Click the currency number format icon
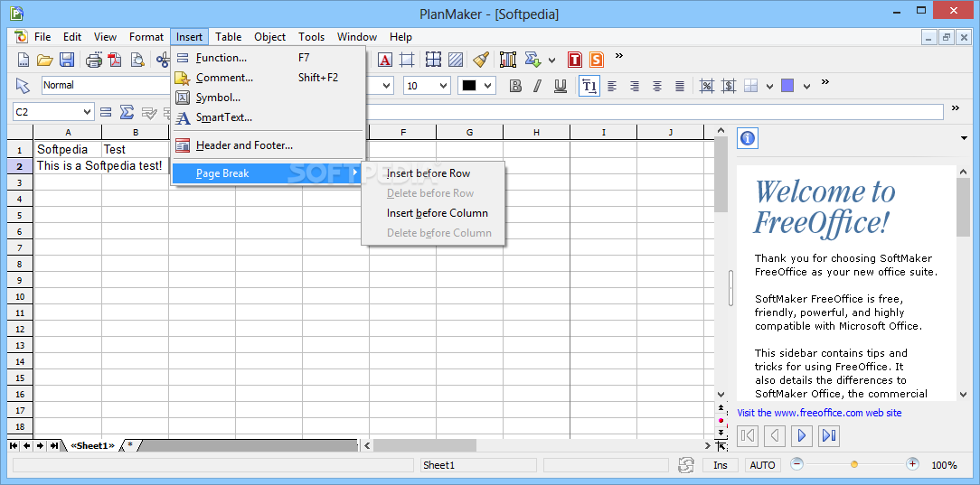Screen dimensions: 980x485 tap(729, 86)
